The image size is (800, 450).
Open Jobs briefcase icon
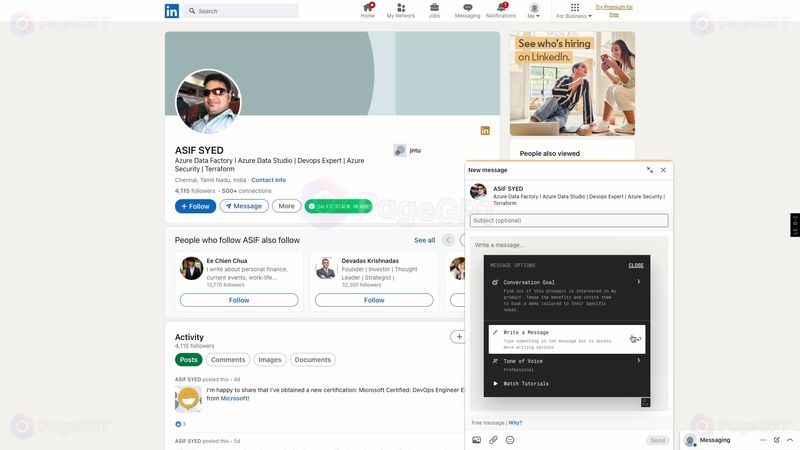pos(434,10)
